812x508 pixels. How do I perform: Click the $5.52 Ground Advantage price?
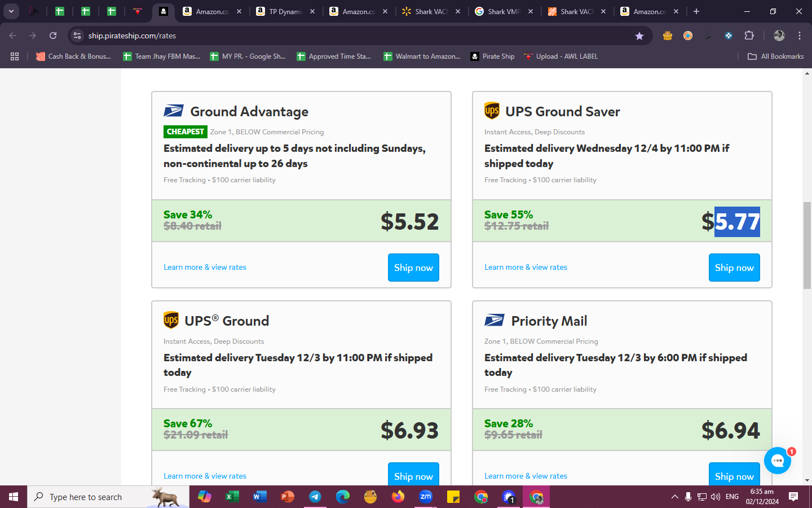point(409,221)
